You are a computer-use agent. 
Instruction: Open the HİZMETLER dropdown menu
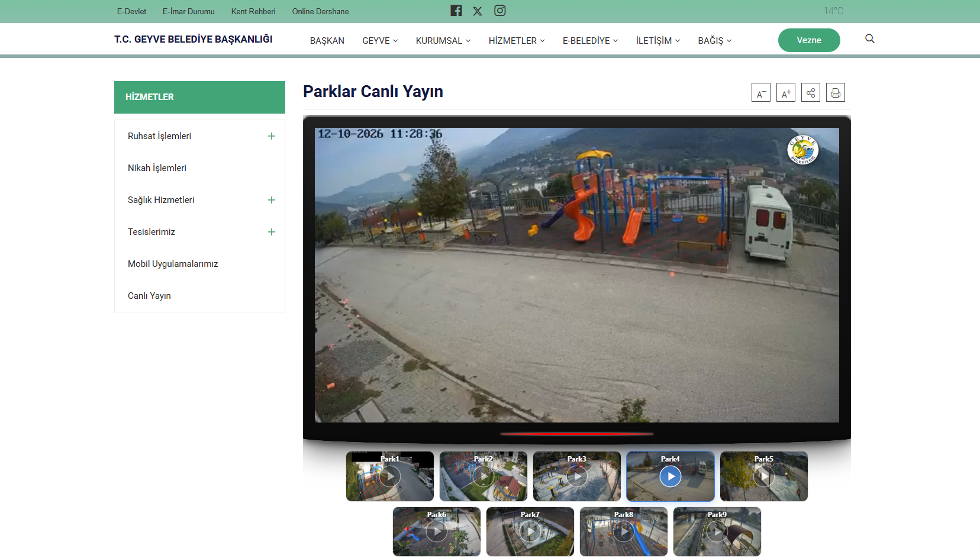click(x=517, y=40)
